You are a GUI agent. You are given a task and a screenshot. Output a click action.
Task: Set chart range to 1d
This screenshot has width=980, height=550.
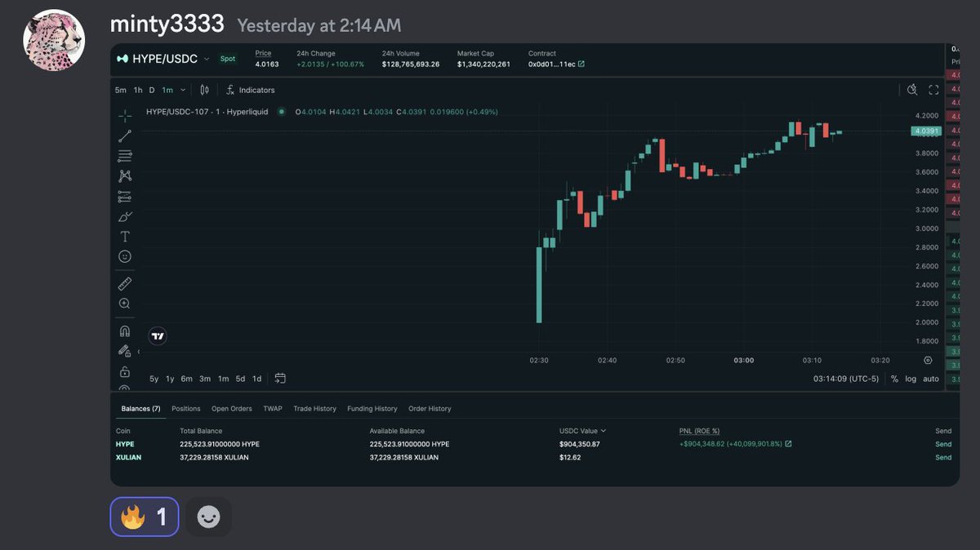pos(256,379)
